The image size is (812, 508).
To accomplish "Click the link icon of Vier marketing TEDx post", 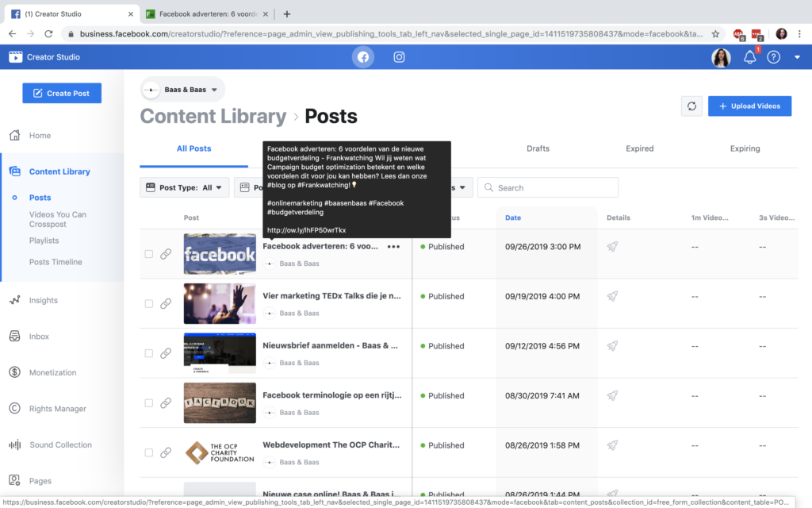I will coord(166,304).
